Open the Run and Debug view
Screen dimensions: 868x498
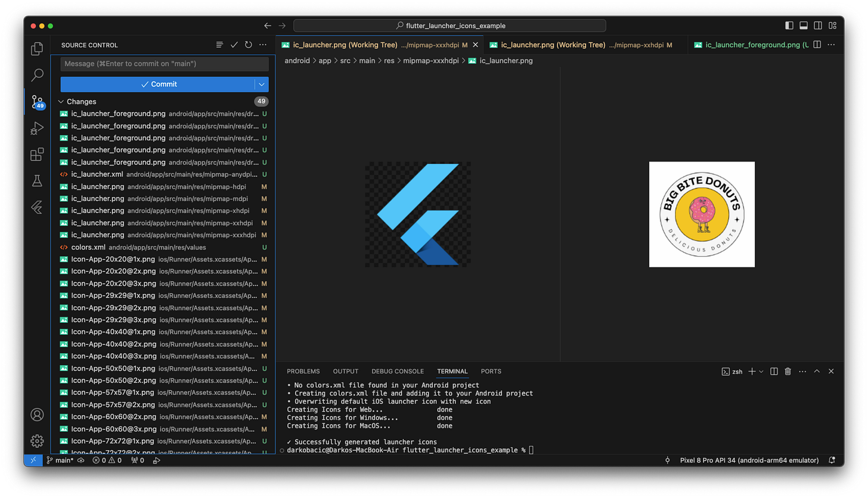coord(37,128)
